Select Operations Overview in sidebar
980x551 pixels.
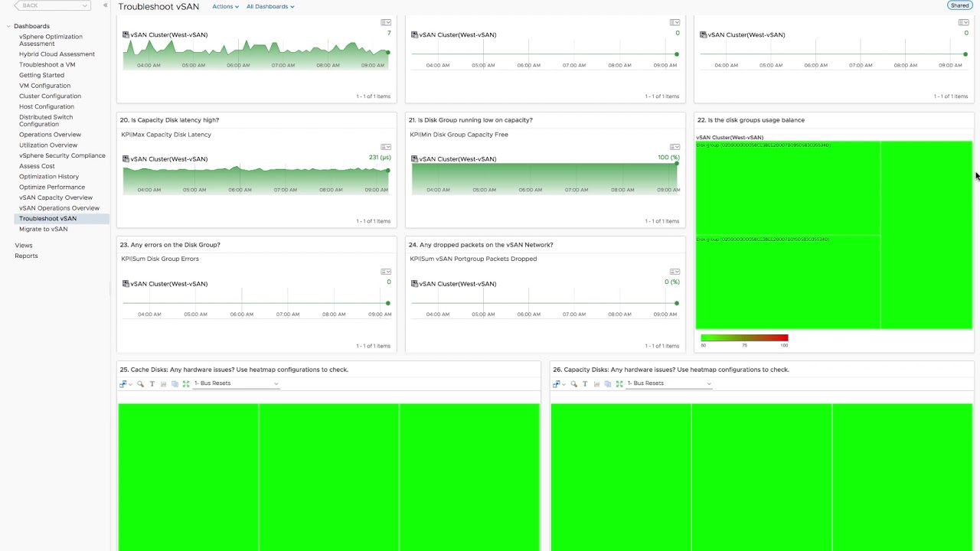click(50, 135)
